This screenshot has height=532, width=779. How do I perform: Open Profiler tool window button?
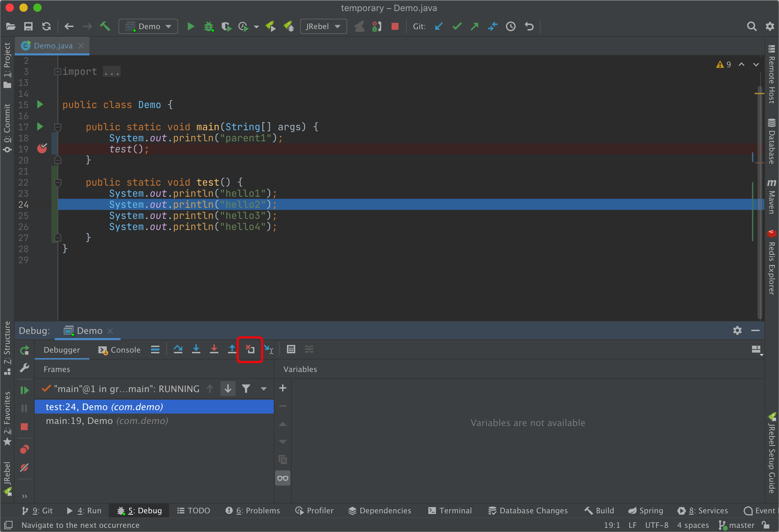click(314, 511)
